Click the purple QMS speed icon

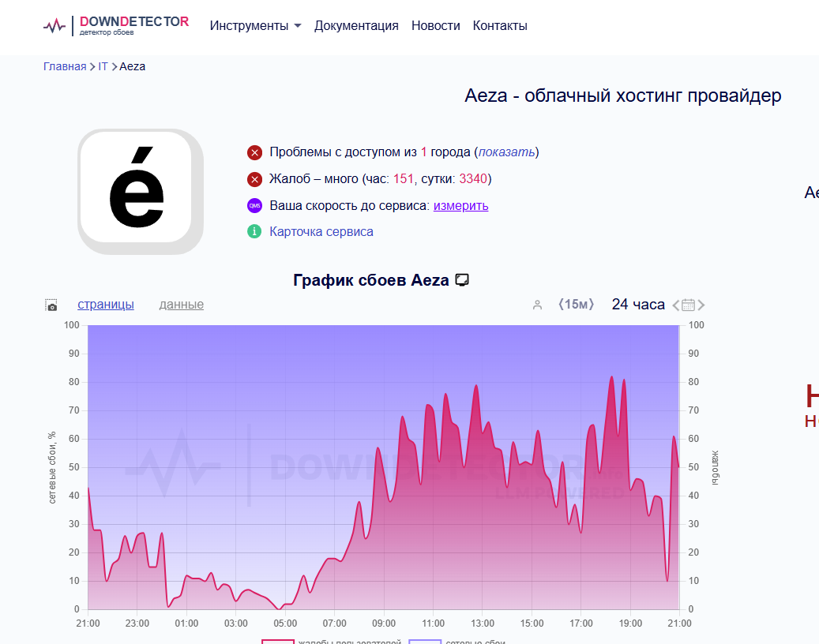(x=254, y=206)
